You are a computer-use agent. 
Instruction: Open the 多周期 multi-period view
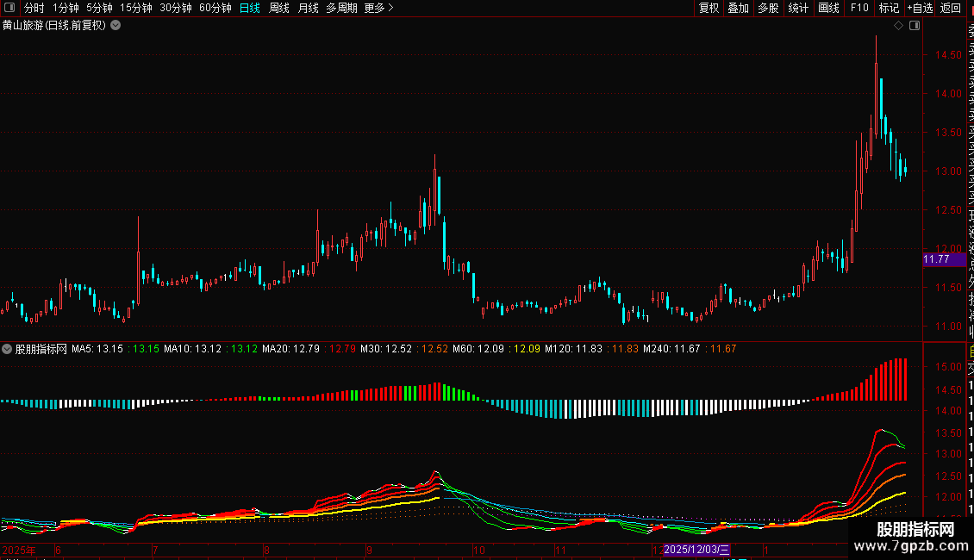click(341, 9)
